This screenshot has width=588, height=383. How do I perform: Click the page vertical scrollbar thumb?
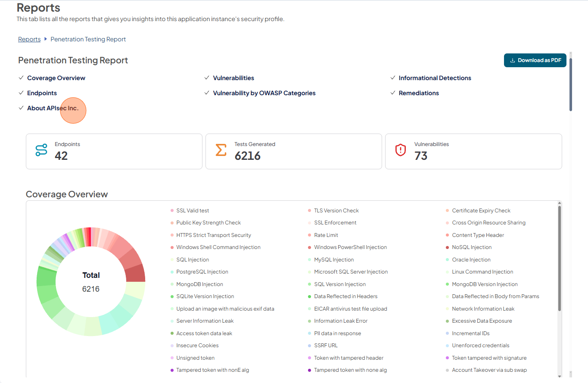point(571,84)
